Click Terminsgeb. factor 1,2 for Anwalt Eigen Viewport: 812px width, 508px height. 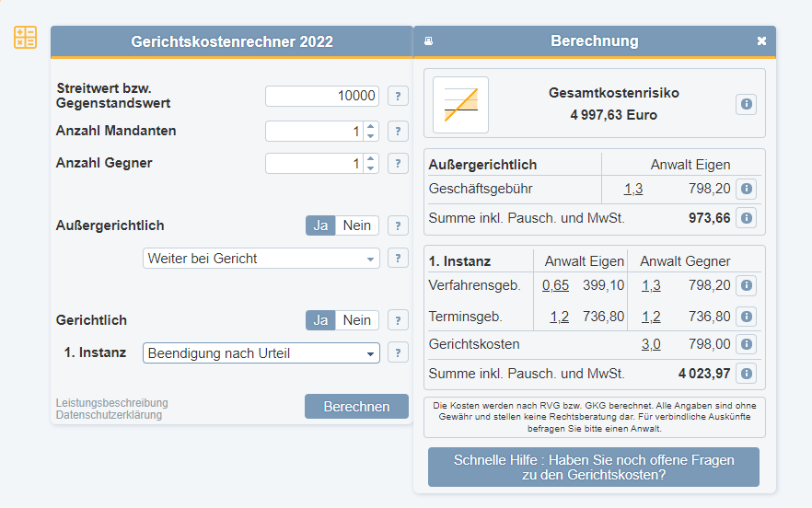coord(560,317)
